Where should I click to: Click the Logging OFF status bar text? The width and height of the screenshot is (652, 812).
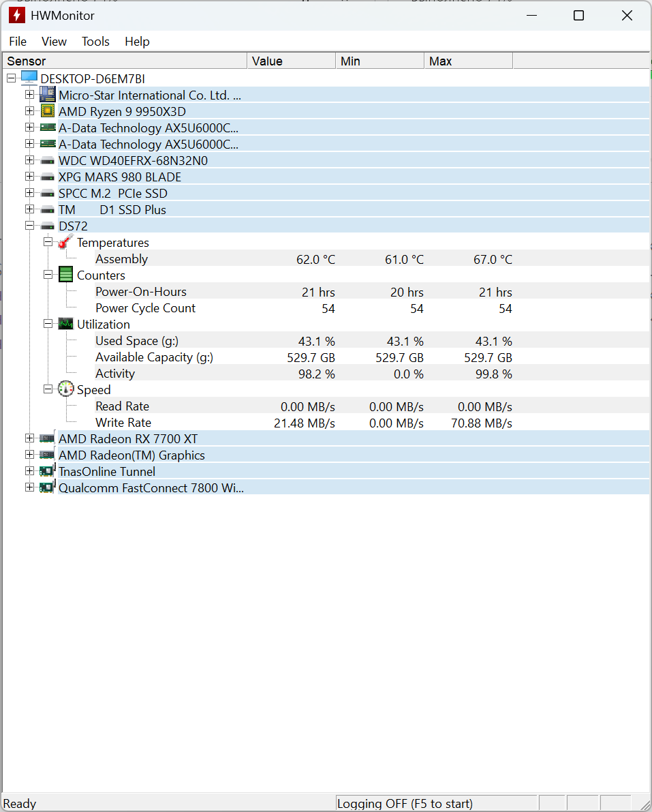click(x=405, y=804)
